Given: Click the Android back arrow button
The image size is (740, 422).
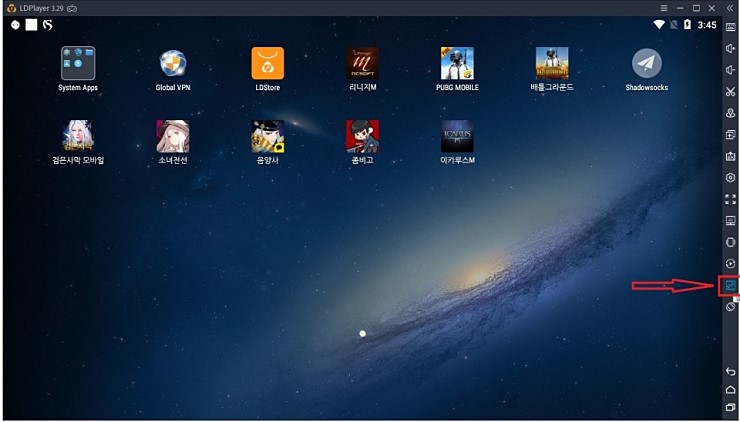Looking at the screenshot, I should [730, 371].
